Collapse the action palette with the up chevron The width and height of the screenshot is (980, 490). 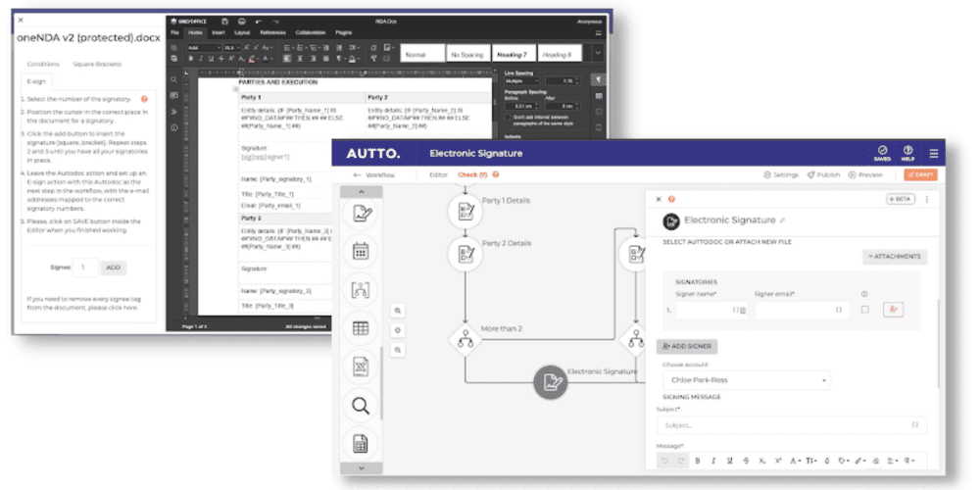(x=361, y=192)
